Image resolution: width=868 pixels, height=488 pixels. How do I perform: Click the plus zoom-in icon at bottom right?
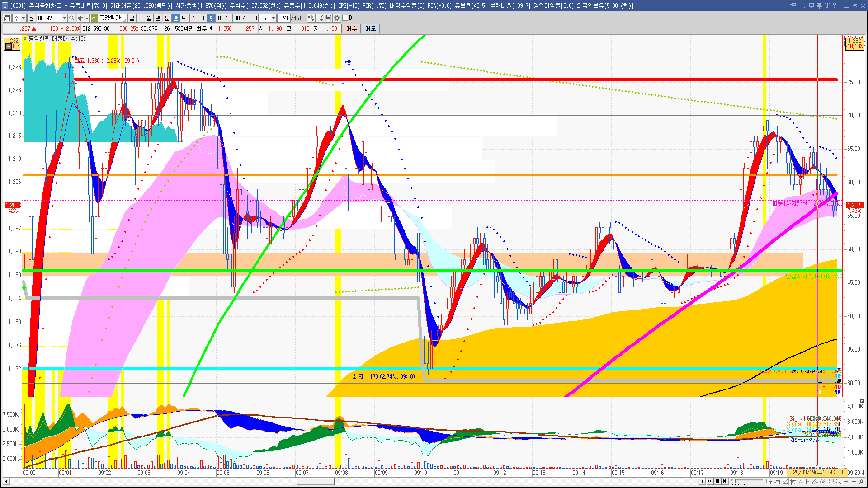(854, 481)
